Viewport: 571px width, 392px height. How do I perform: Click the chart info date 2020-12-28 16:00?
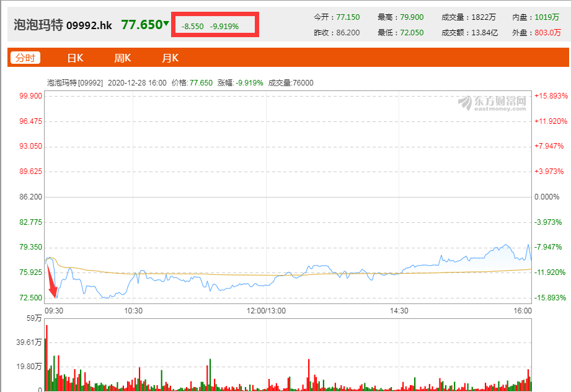coord(137,83)
